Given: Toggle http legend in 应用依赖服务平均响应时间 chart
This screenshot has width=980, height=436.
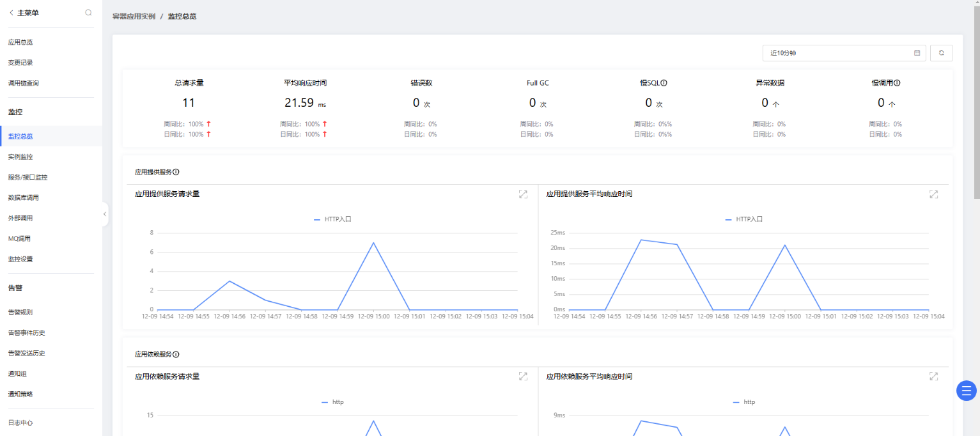Looking at the screenshot, I should coord(744,402).
